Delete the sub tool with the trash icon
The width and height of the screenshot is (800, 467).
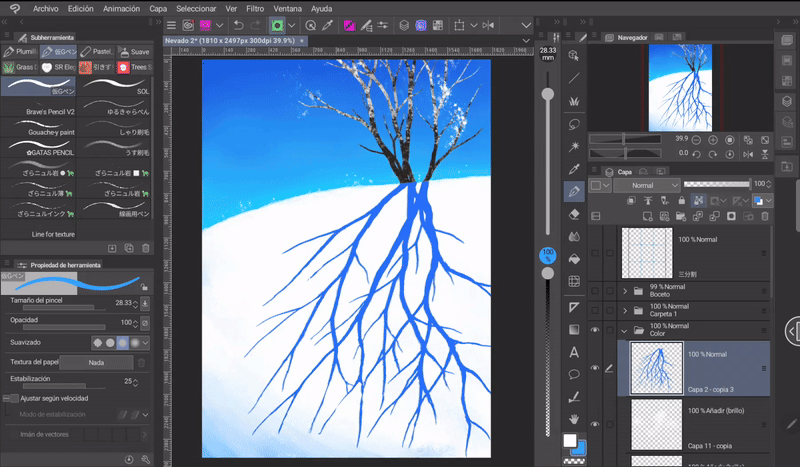coord(146,247)
